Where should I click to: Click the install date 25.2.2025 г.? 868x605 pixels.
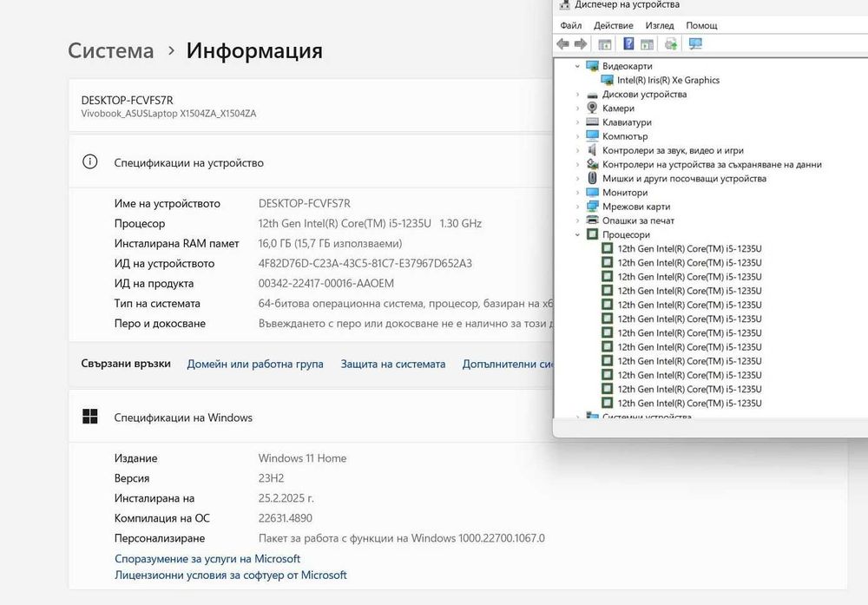pos(286,498)
